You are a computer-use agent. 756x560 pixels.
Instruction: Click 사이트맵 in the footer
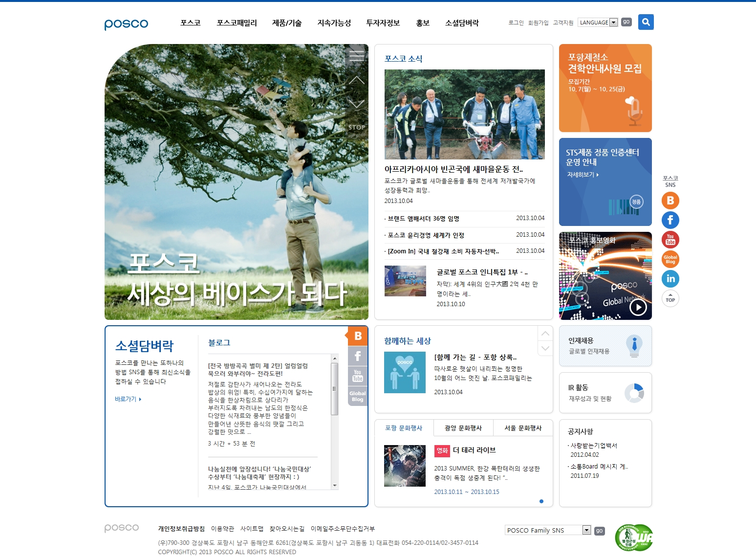[252, 529]
